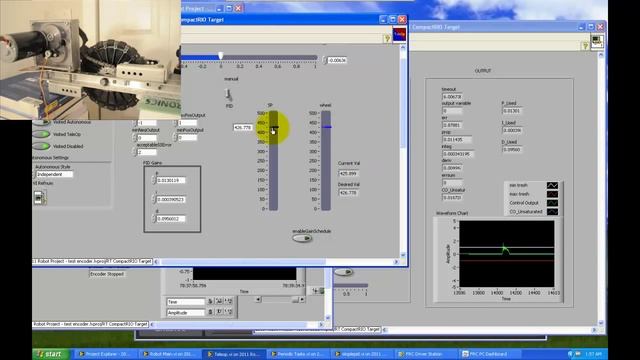
Task: Click the VI icon in right CompactRIO window
Action: (597, 41)
